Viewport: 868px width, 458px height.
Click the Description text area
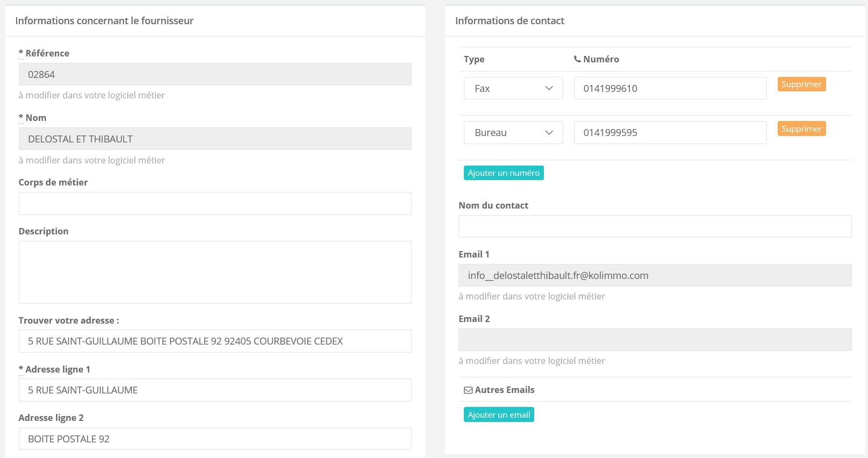coord(215,272)
